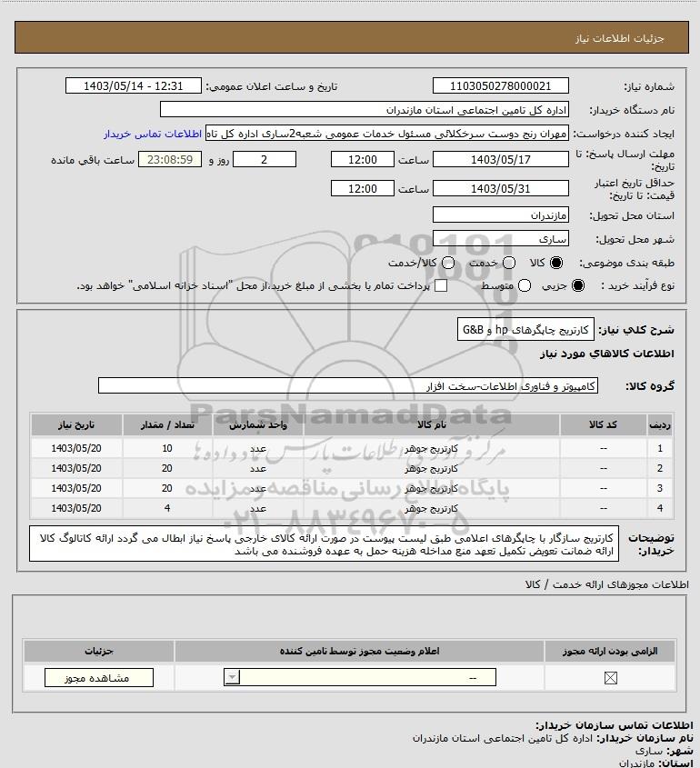Click the تعداد / مقدار column header
700x768 pixels.
coord(167,425)
